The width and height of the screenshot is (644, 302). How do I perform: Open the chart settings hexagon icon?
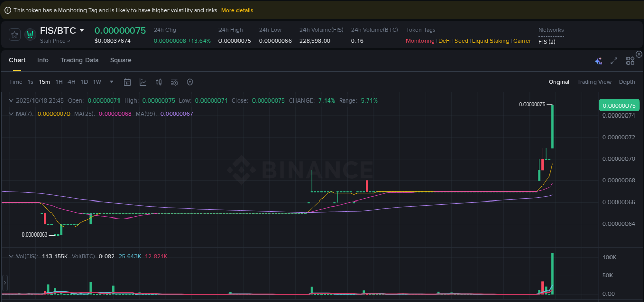[x=189, y=82]
